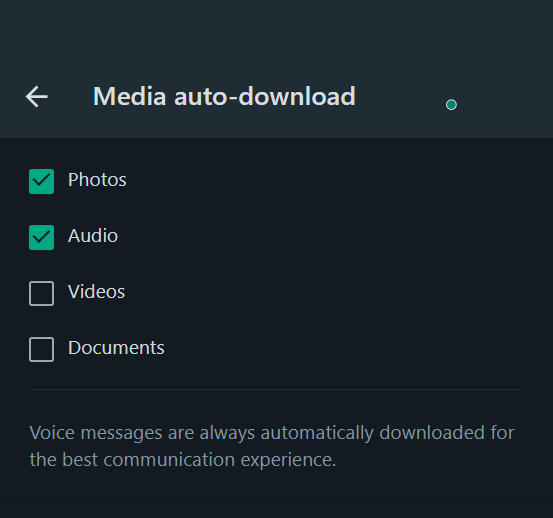Click the Photos label text
Screen dimensions: 553x518
pos(97,180)
